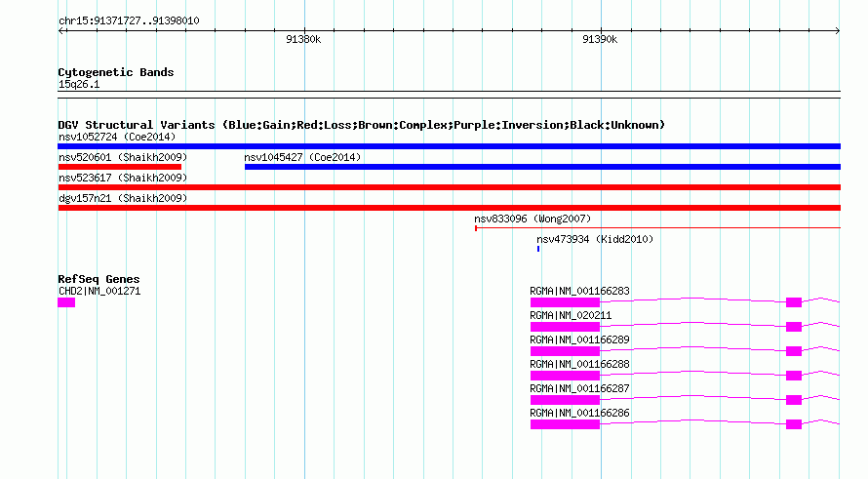This screenshot has width=868, height=479.
Task: Click the nsv523617 (Shaikh2009) variant label
Action: pos(123,178)
